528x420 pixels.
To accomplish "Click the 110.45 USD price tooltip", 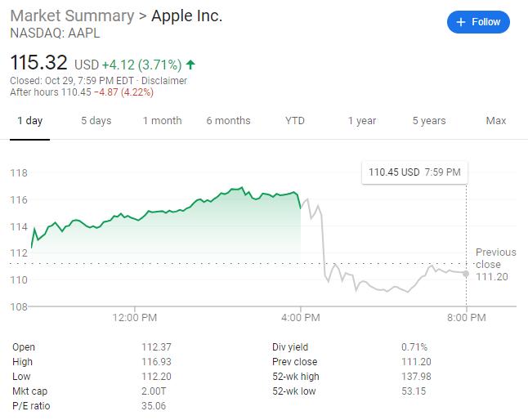I will [x=414, y=172].
